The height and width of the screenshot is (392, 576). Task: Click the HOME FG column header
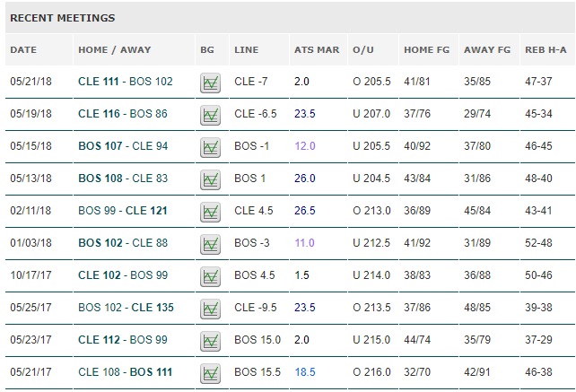(427, 50)
